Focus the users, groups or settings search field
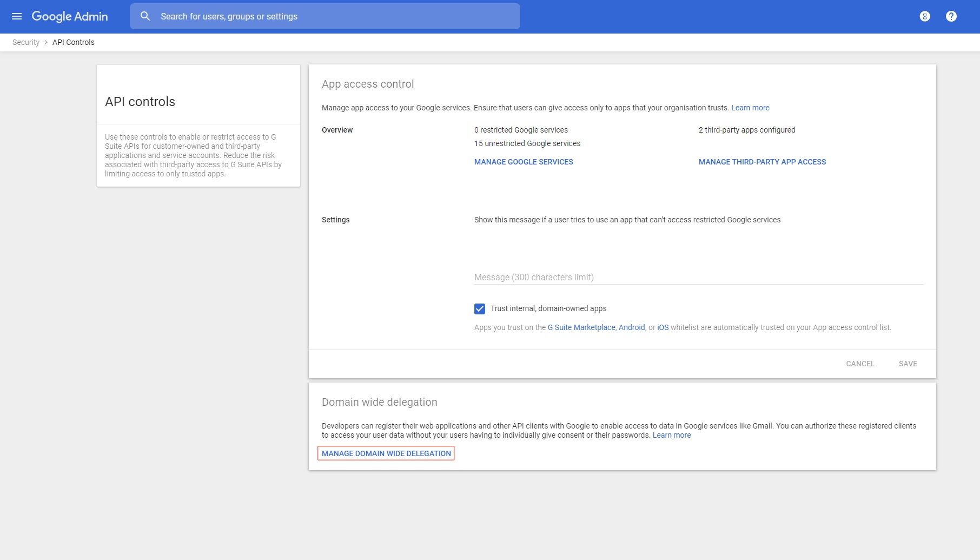This screenshot has height=560, width=980. (335, 16)
